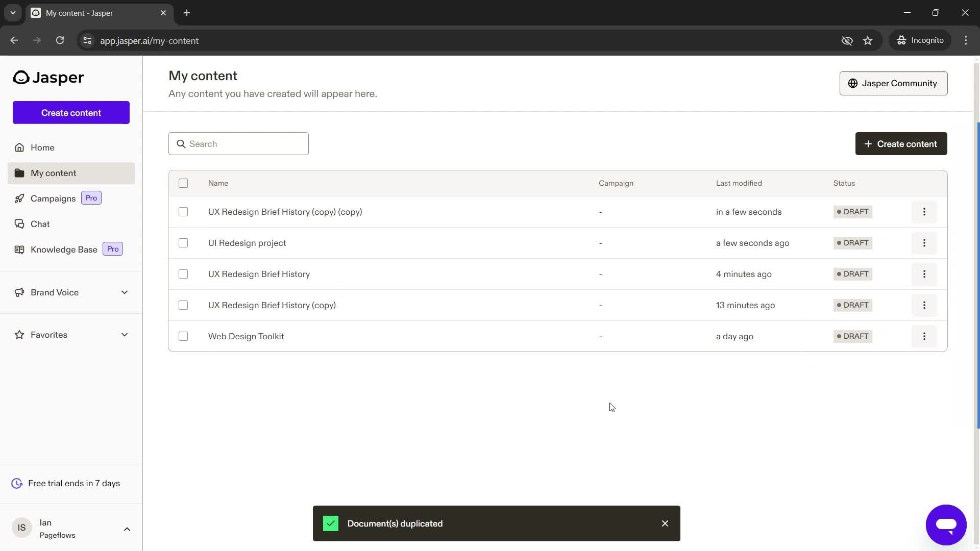Select the Home icon in sidebar
Viewport: 980px width, 551px height.
[19, 147]
